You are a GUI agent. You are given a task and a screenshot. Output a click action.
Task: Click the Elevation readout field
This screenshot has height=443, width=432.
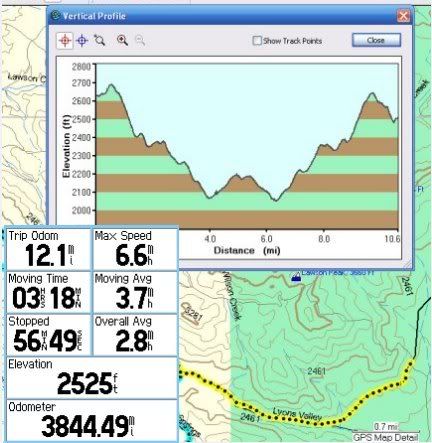(92, 378)
